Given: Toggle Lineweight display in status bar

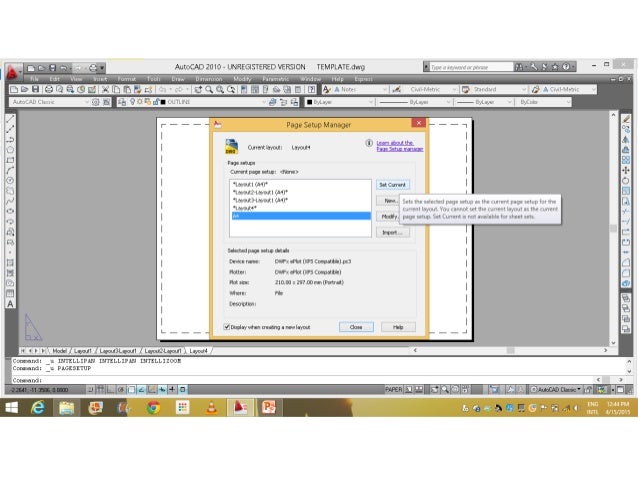Looking at the screenshot, I should (x=172, y=389).
